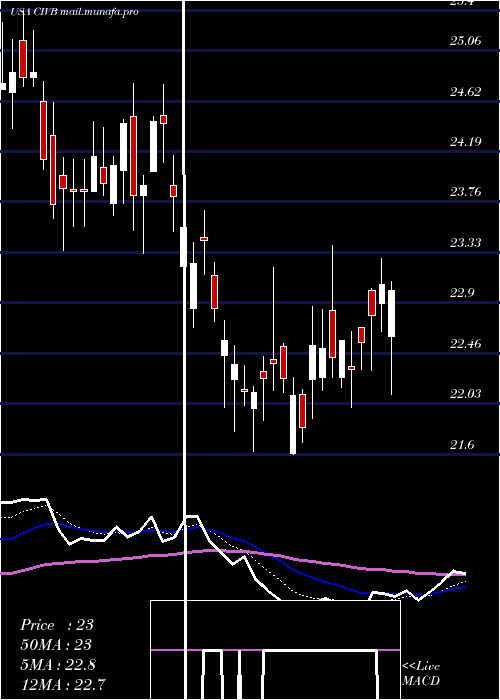The width and height of the screenshot is (500, 700).
Task: Click the 23.76 price axis label
Action: click(466, 192)
